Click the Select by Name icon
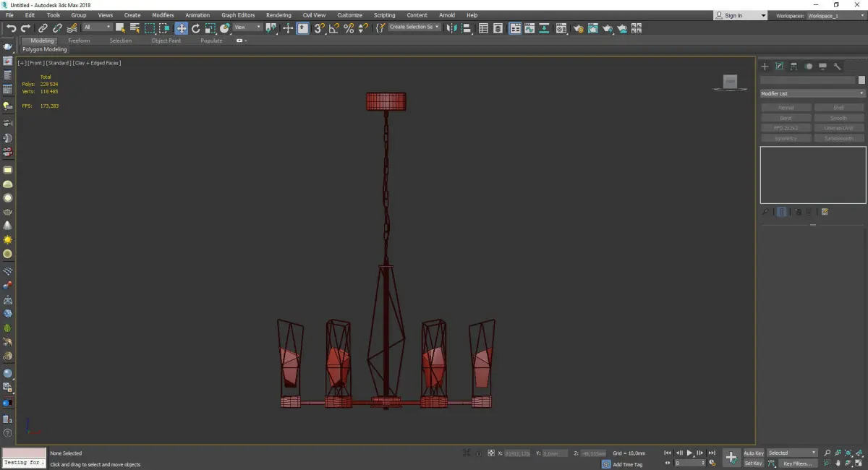This screenshot has width=868, height=470. [x=135, y=28]
